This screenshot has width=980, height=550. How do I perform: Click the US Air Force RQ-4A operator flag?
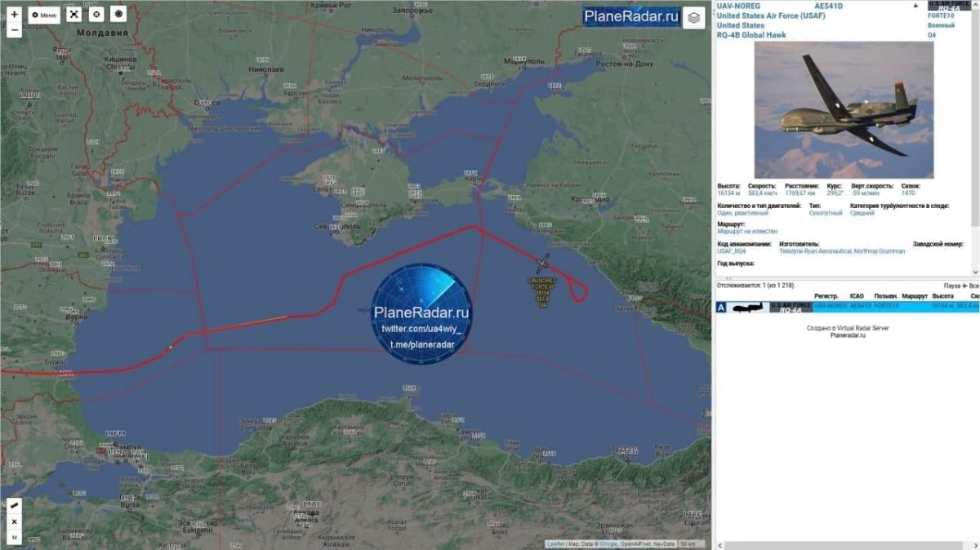(791, 307)
